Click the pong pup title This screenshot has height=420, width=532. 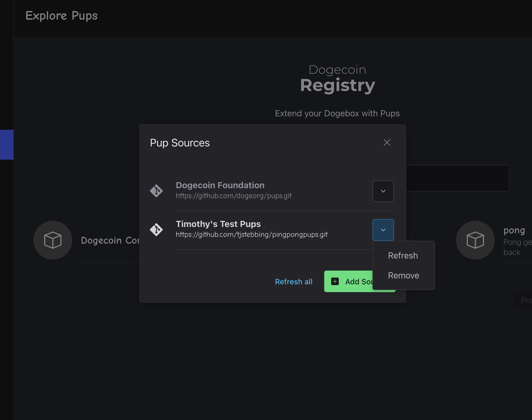514,230
